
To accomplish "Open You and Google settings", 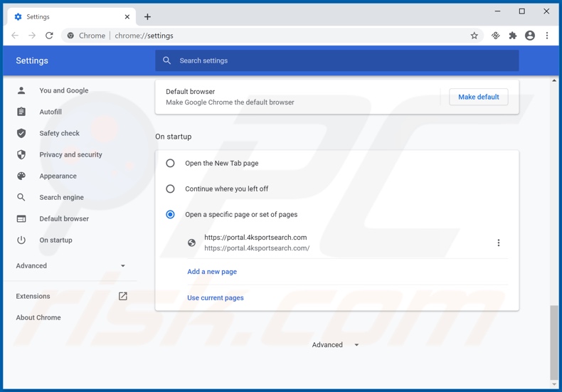I will 64,90.
